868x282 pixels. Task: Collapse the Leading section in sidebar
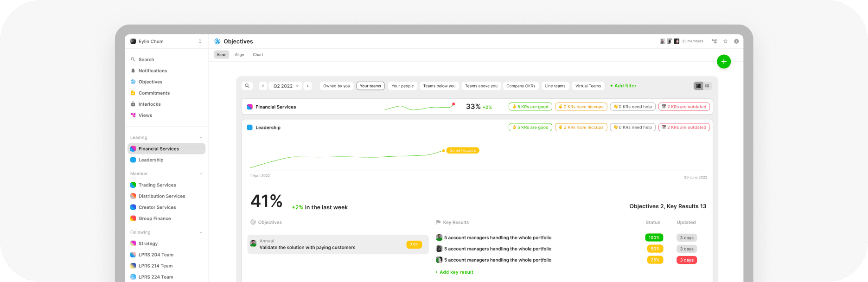(x=201, y=138)
